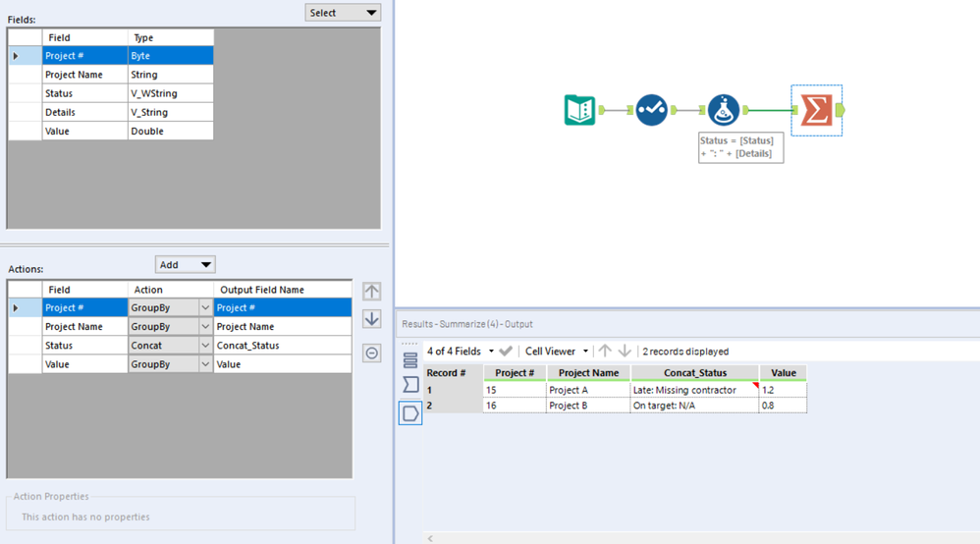Edit the Value output field name
The width and height of the screenshot is (980, 544).
tap(283, 364)
